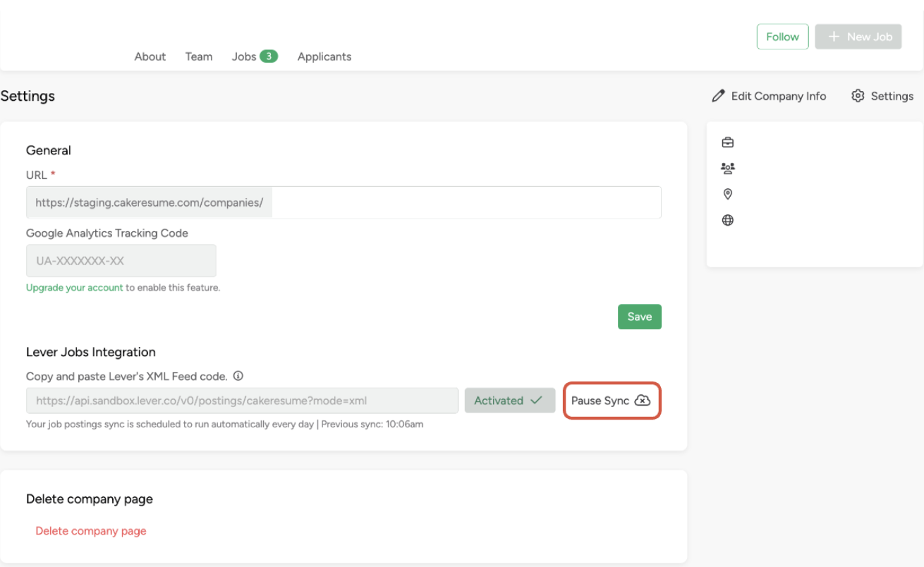Click the Lever XML feed URL field

242,401
